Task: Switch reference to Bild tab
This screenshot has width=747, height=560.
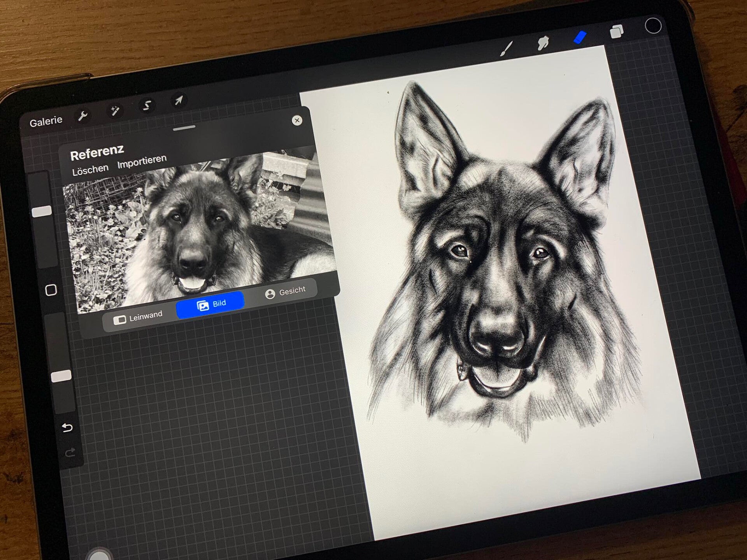Action: [211, 304]
